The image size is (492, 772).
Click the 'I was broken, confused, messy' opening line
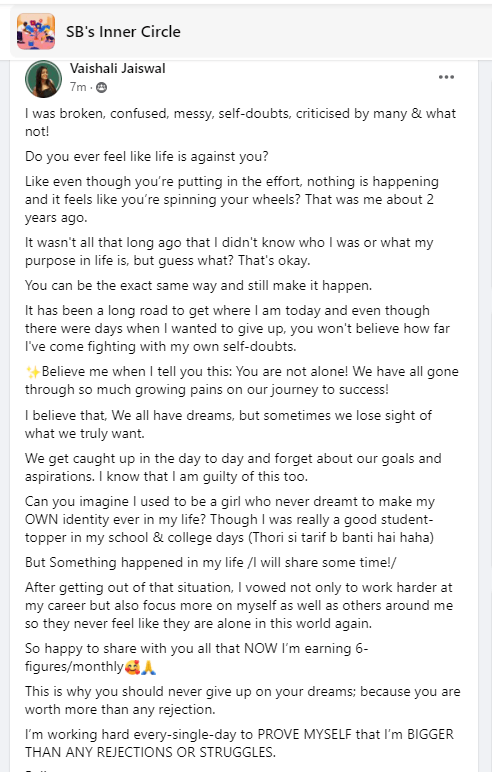coord(240,123)
